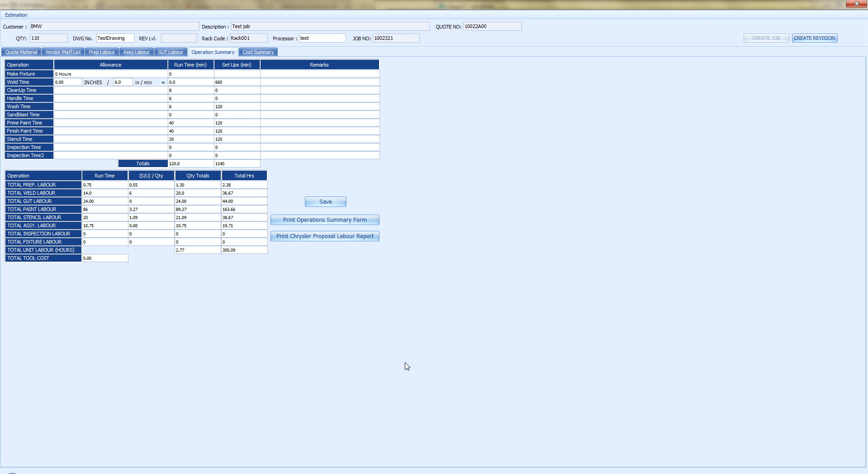Image resolution: width=868 pixels, height=474 pixels.
Task: Focus the DWG No. input field
Action: click(115, 38)
